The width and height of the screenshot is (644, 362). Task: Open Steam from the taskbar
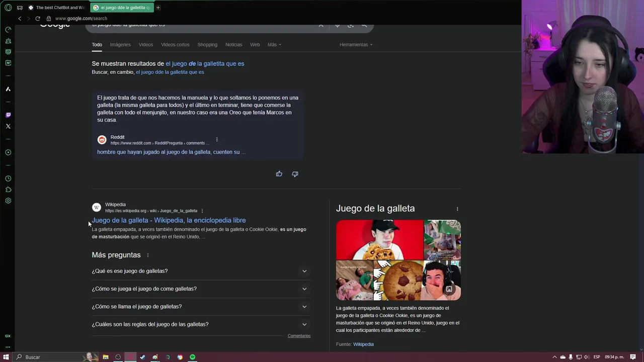point(143,357)
